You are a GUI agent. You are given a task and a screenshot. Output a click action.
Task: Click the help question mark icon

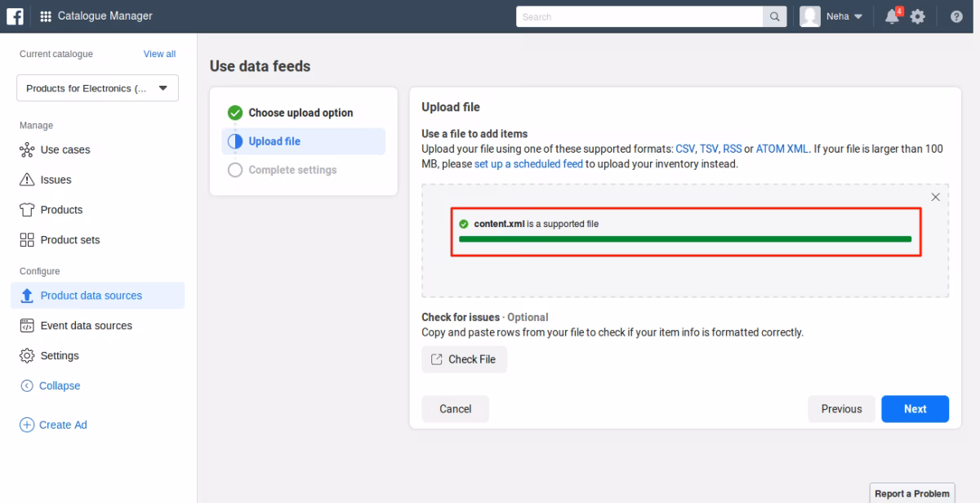pyautogui.click(x=956, y=16)
